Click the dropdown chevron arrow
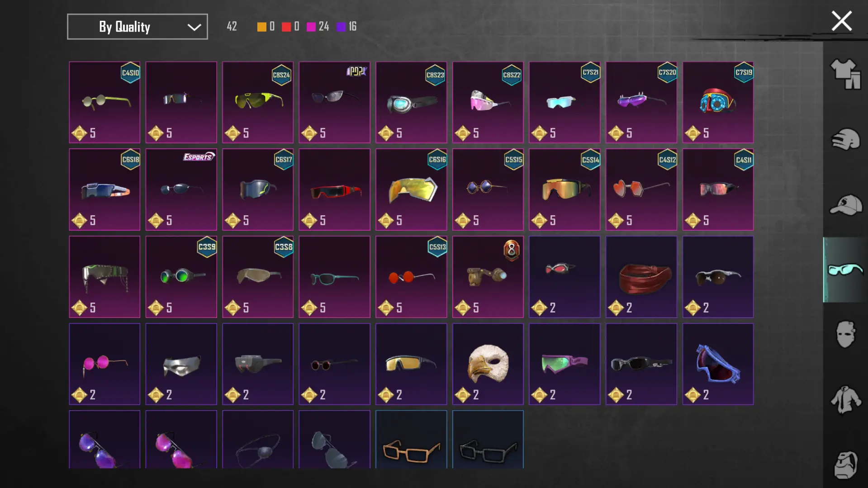This screenshot has height=488, width=868. point(194,27)
